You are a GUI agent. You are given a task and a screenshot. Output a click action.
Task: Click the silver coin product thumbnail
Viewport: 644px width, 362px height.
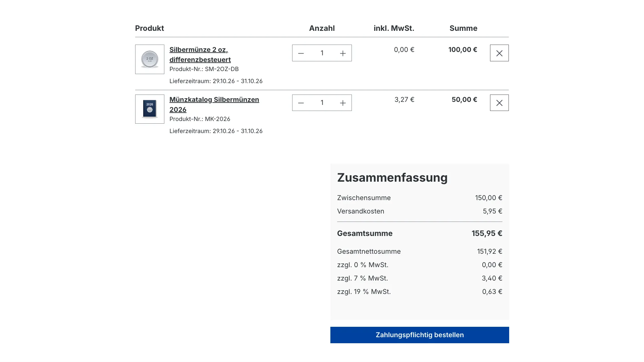150,59
